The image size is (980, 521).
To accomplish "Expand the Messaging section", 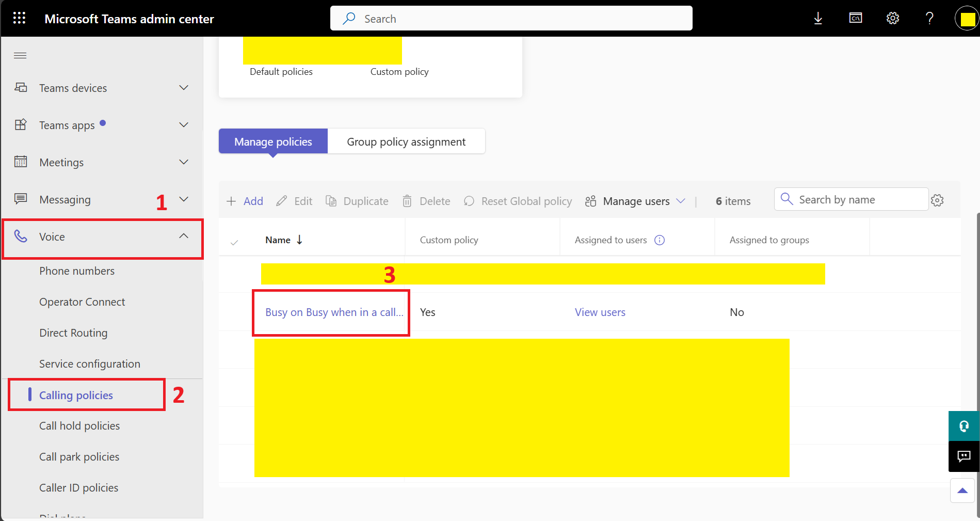I will (184, 199).
